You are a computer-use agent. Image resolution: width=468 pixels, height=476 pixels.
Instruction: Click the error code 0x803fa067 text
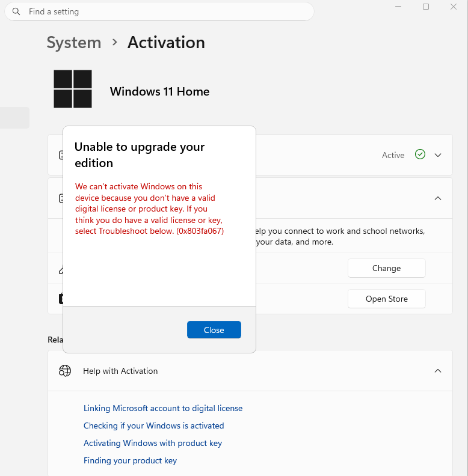coord(200,231)
